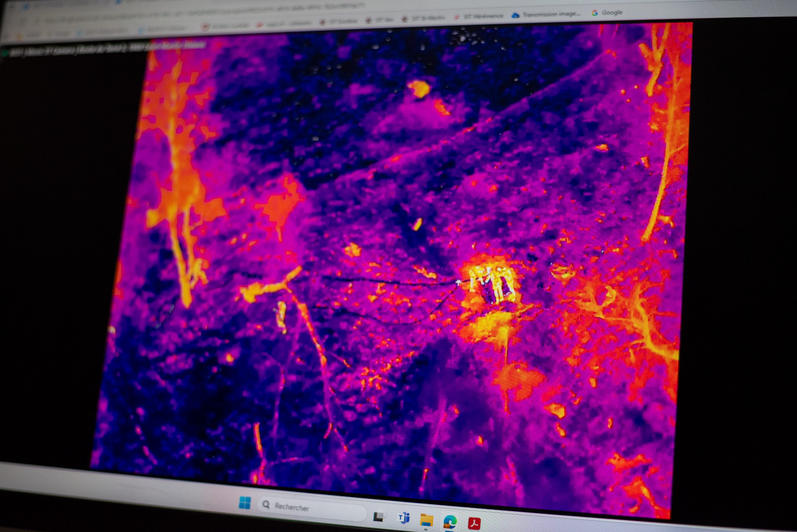
Task: Click the green camera status indicator
Action: [5, 53]
